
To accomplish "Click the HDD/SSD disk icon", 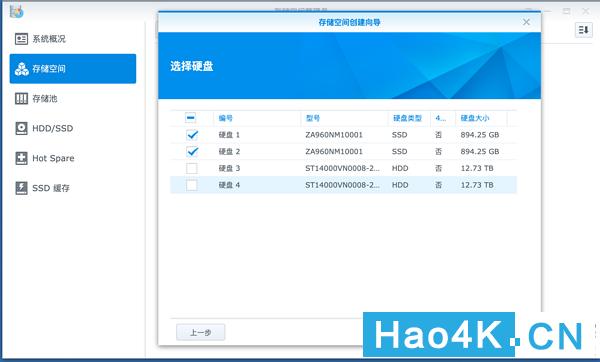I will 21,128.
